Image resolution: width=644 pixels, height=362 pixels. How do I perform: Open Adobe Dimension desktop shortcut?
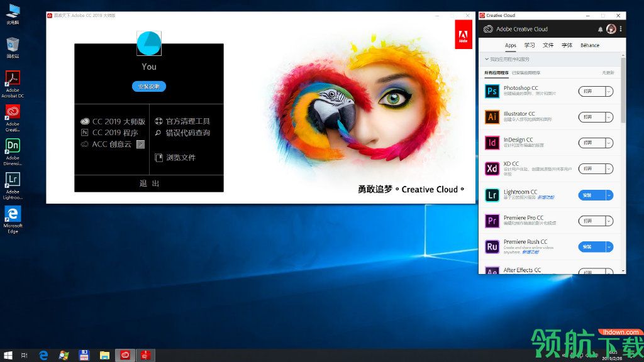[13, 152]
